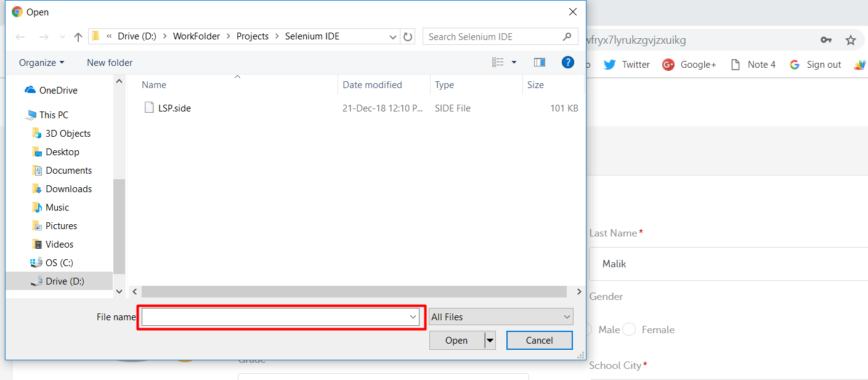Select the Male radio button

click(587, 329)
